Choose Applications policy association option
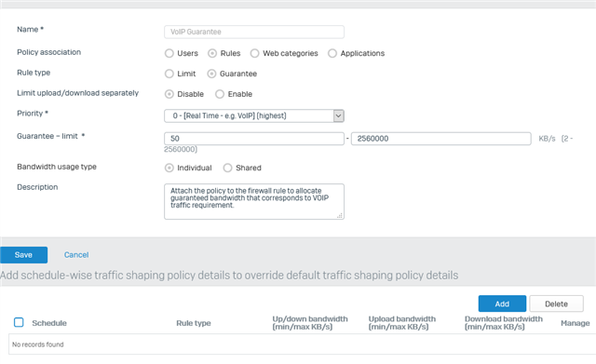Screen dimensions: 596x364 332,53
